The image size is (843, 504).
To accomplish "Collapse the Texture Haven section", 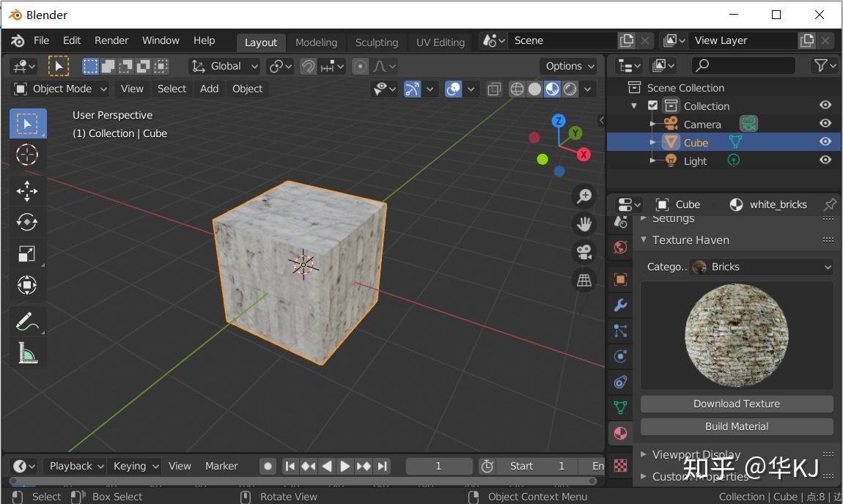I will point(643,240).
